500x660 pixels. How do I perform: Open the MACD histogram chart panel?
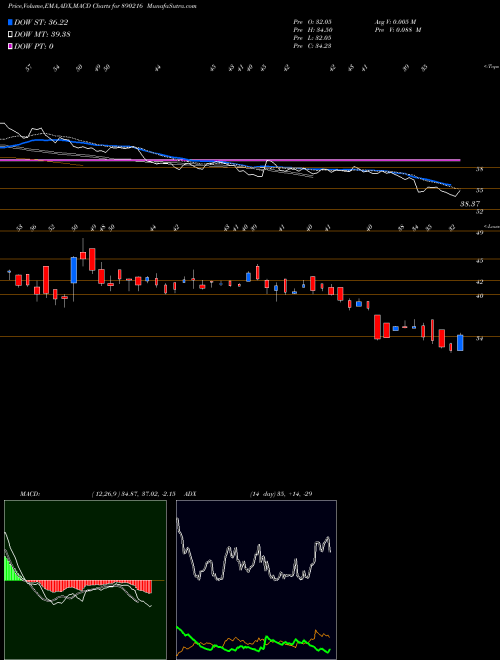tap(85, 580)
